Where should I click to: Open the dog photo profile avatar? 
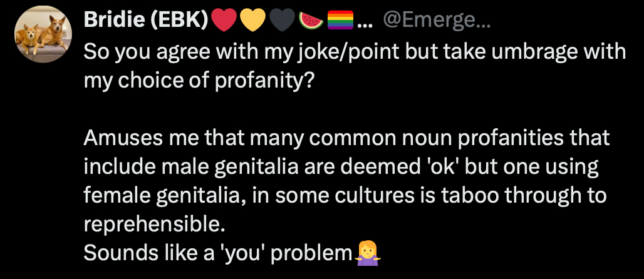(43, 34)
